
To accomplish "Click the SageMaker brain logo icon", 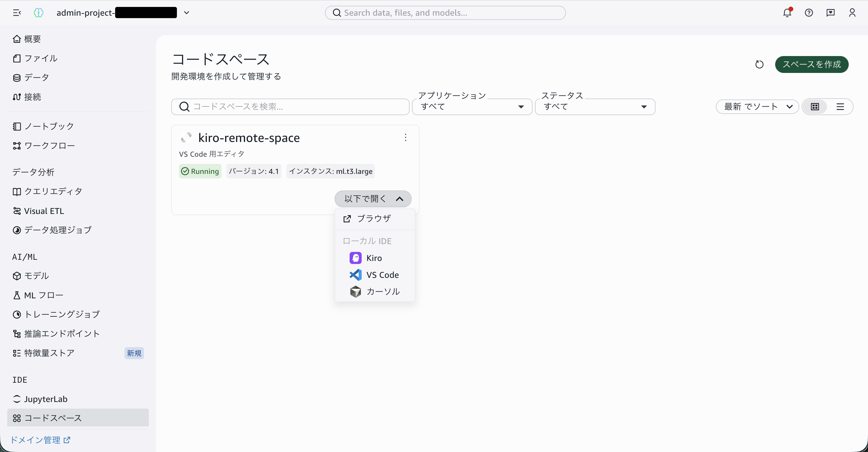I will (38, 13).
